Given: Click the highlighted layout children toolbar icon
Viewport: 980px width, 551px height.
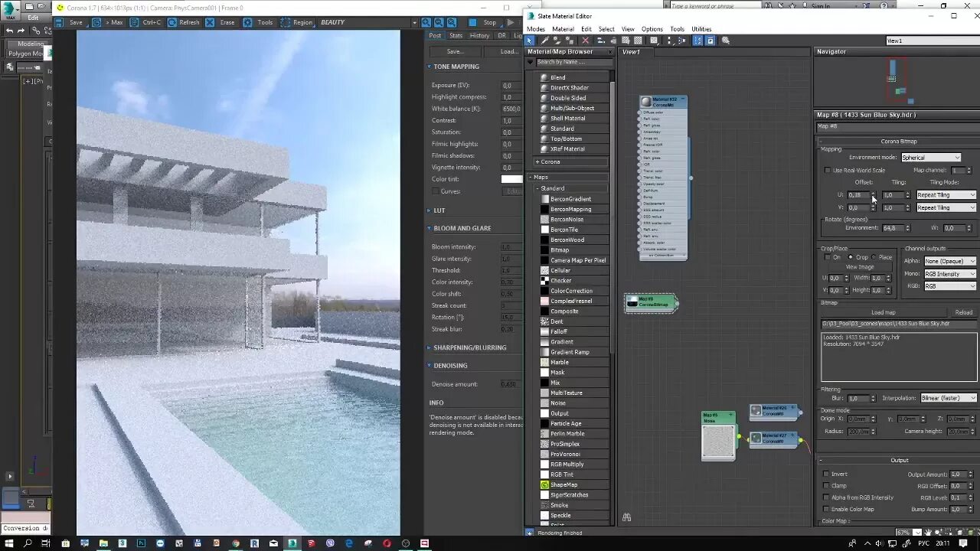Looking at the screenshot, I should click(697, 41).
